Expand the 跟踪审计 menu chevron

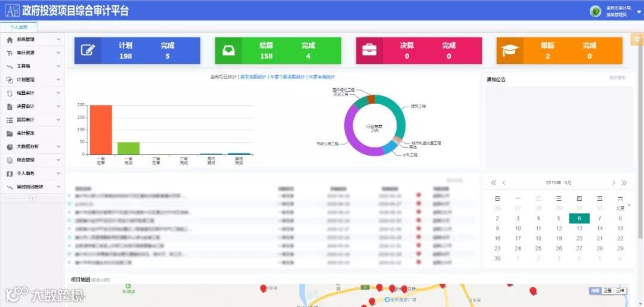coord(58,120)
